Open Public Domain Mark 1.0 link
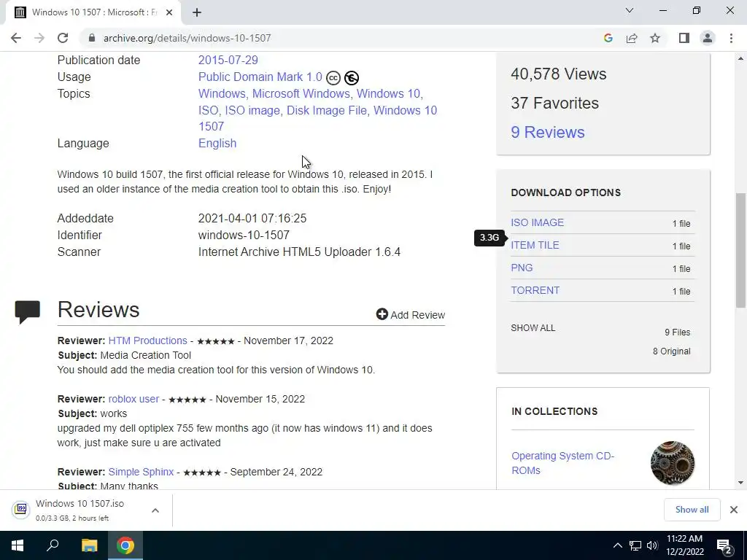This screenshot has width=747, height=560. 260,77
